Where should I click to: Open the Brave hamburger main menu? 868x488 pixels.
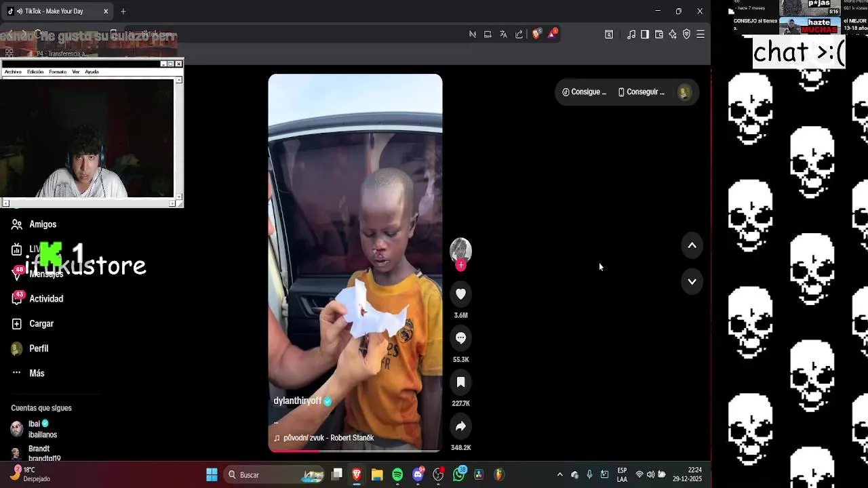(701, 35)
